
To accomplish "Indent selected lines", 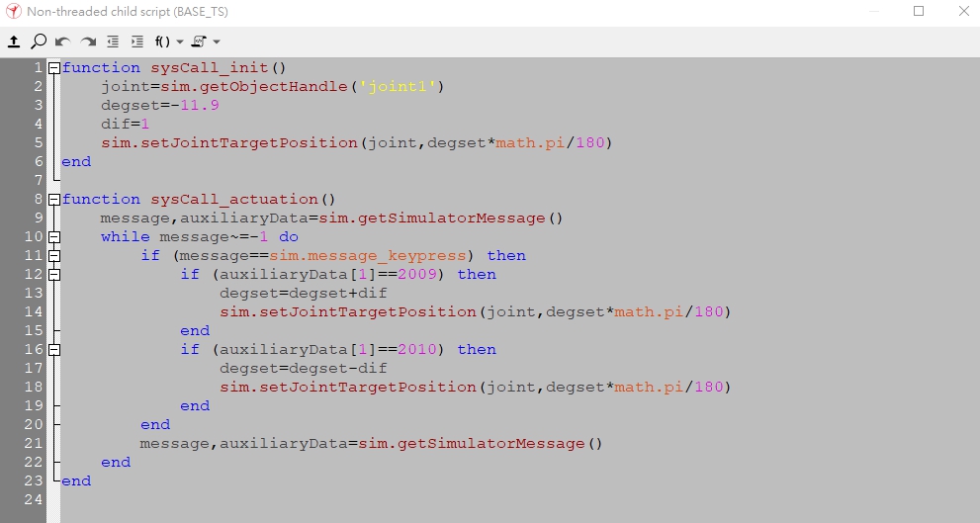I will (x=136, y=42).
